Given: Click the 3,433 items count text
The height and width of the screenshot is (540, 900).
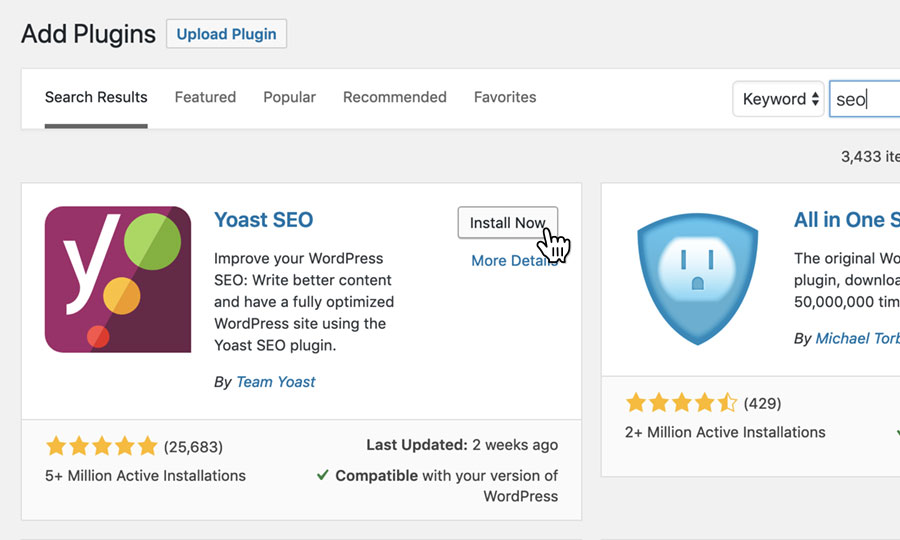Looking at the screenshot, I should [x=870, y=156].
